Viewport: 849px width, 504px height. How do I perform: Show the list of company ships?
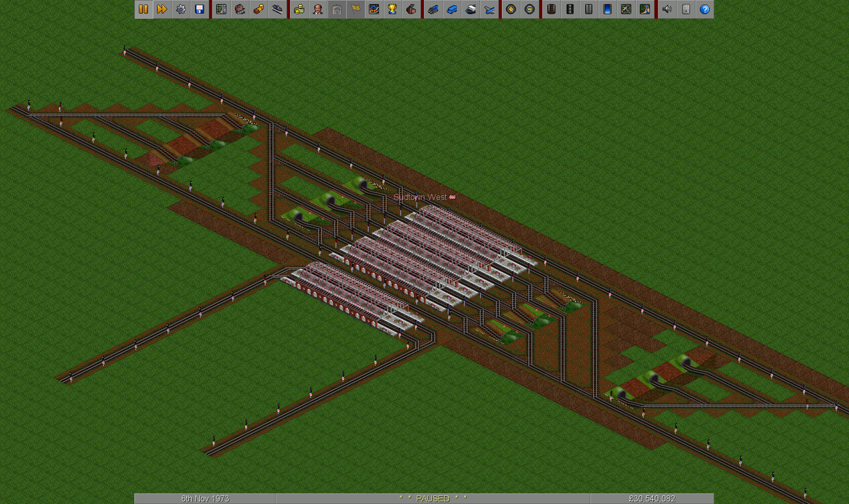tap(470, 9)
